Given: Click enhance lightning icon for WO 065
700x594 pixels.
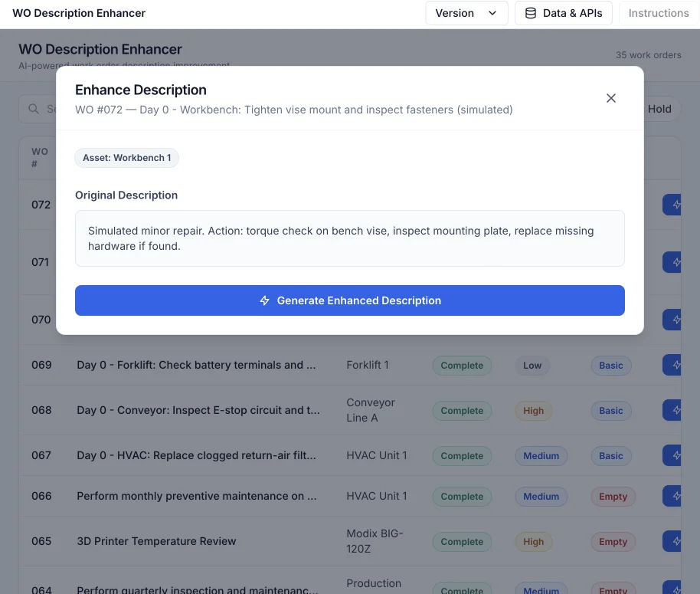Looking at the screenshot, I should tap(676, 541).
